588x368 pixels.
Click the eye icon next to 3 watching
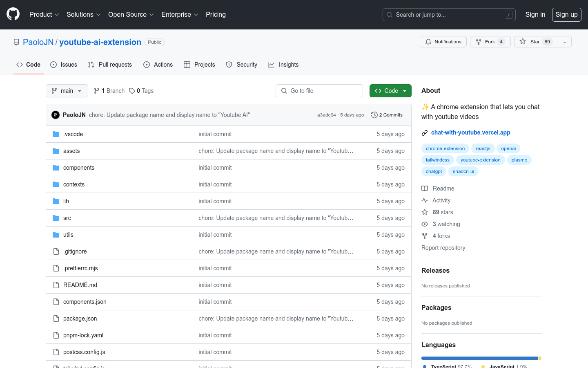click(x=425, y=224)
